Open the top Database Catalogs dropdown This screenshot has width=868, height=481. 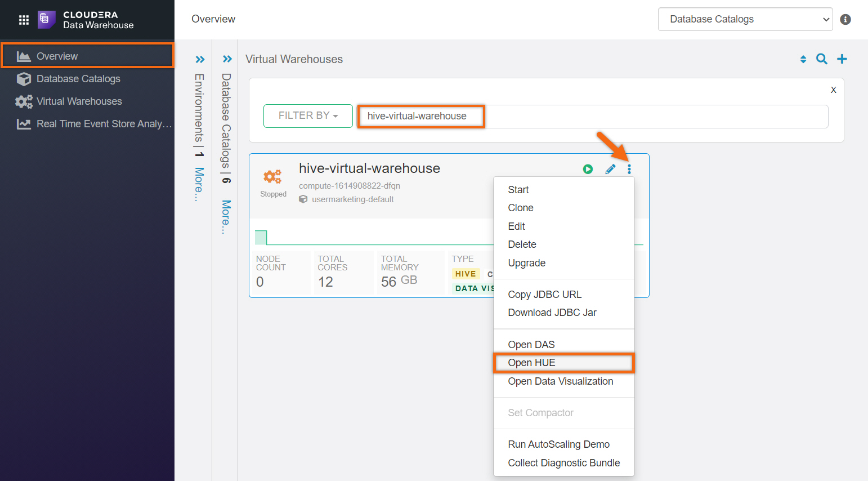point(745,19)
